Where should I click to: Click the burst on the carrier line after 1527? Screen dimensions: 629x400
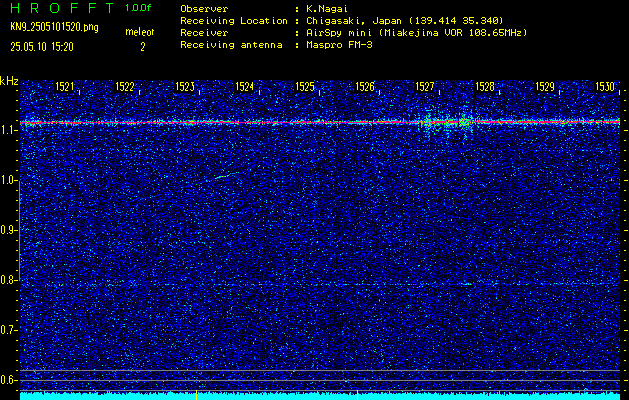click(x=448, y=121)
